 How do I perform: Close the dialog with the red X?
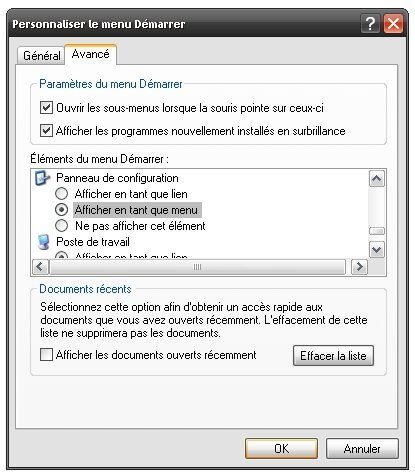(x=394, y=24)
